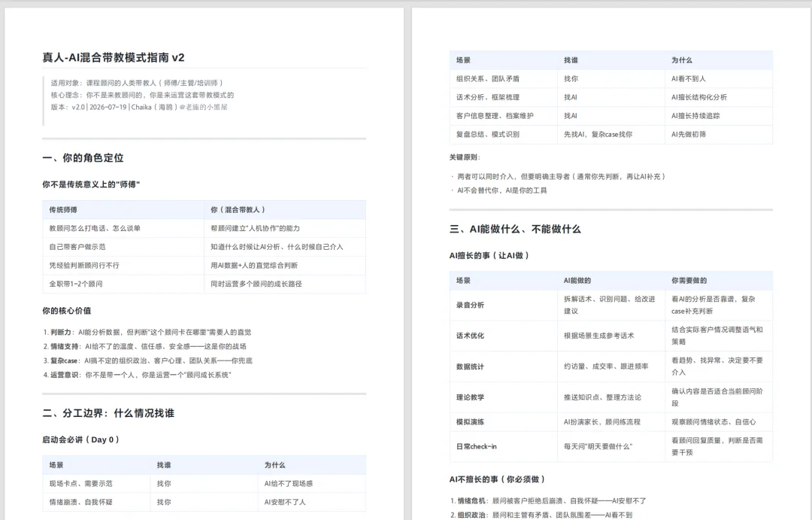Image resolution: width=812 pixels, height=520 pixels.
Task: Click cell 话术分析、框架梳理
Action: [488, 98]
